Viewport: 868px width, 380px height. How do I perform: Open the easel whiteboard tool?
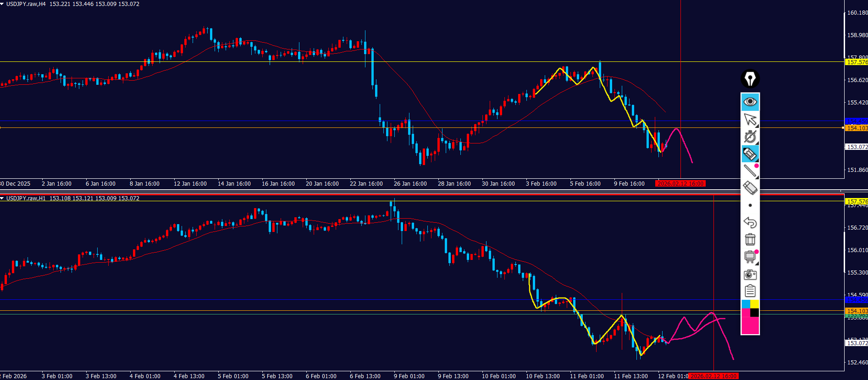750,257
